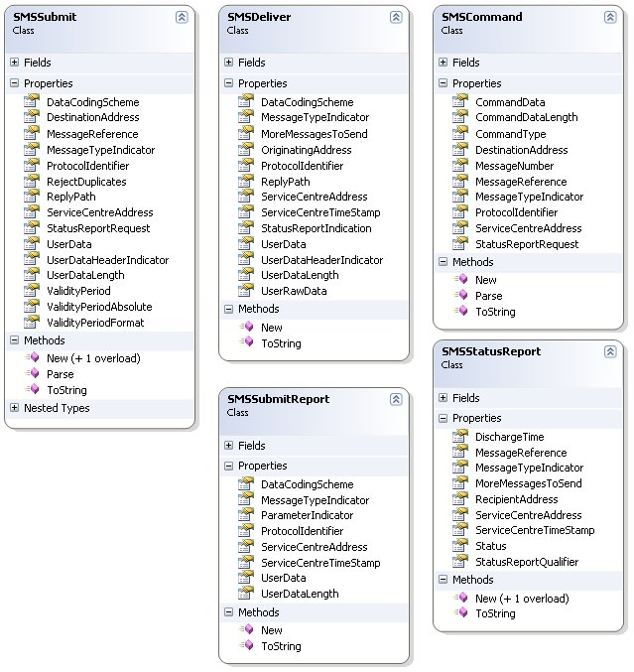This screenshot has width=634, height=672.
Task: Select the SMSSubmit class title
Action: (45, 17)
